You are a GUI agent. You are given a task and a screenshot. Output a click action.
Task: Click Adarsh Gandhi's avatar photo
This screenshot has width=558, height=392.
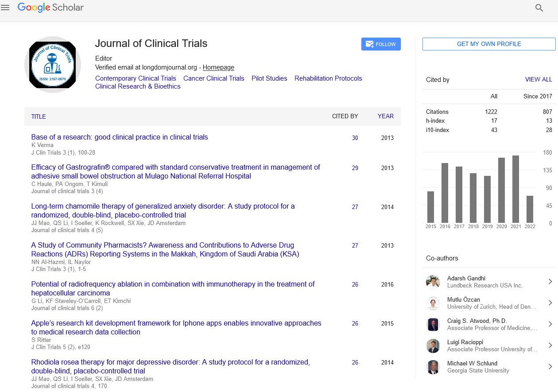433,282
